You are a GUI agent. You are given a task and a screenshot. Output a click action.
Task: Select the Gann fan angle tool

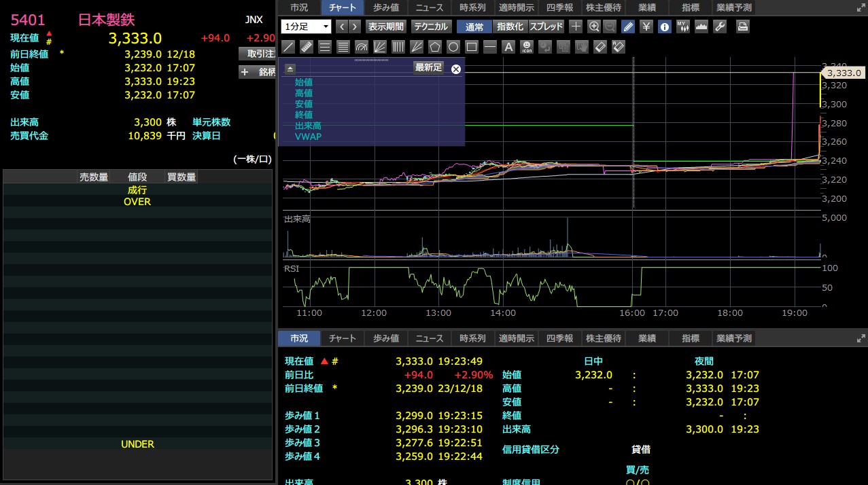click(417, 47)
